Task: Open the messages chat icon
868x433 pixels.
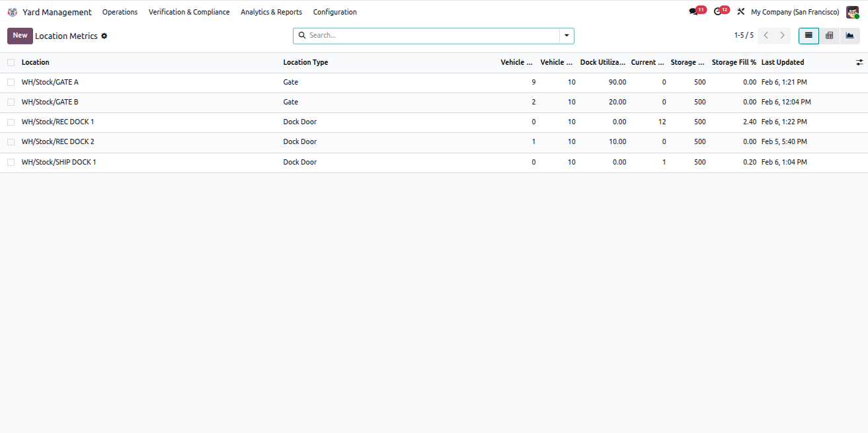Action: click(694, 12)
